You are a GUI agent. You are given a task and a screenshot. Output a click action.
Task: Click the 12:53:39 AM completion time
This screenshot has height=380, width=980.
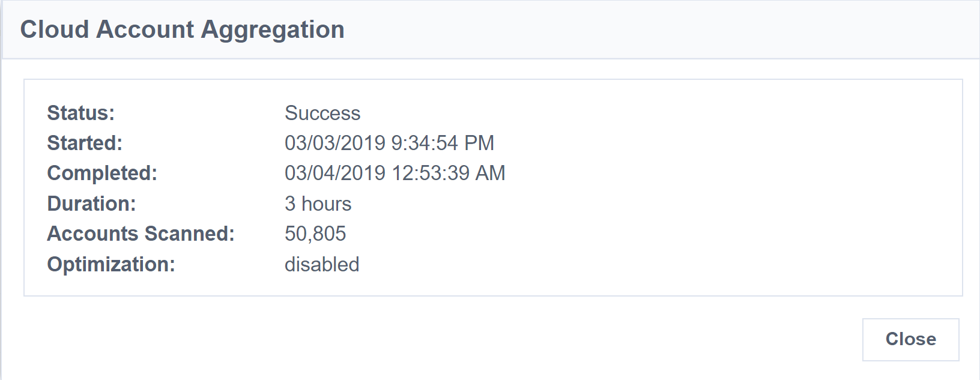coord(449,173)
